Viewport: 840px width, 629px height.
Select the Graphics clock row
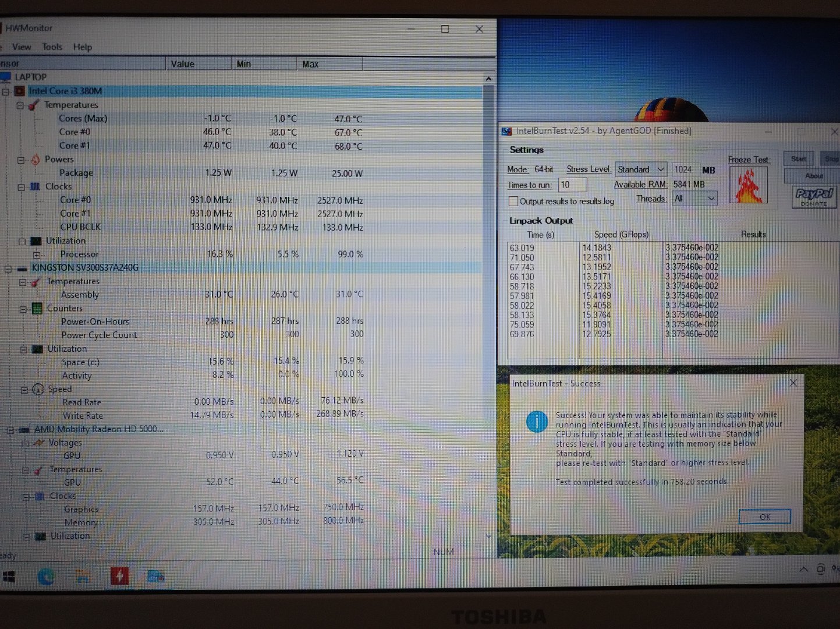242,509
